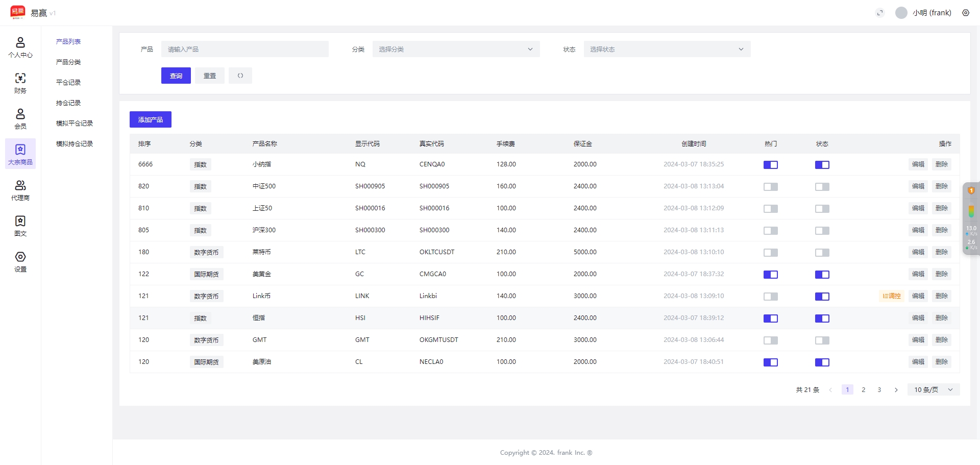Click 删除 for 美黄金 row

point(942,274)
